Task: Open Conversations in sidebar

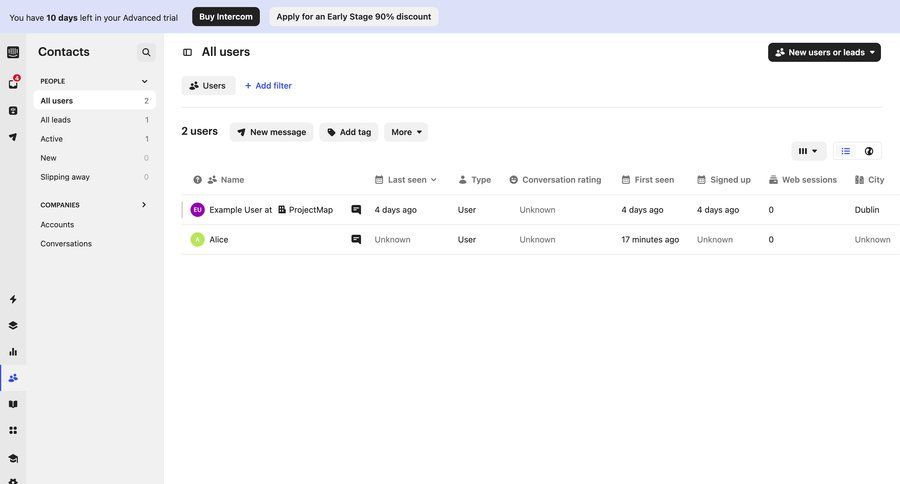Action: [66, 243]
